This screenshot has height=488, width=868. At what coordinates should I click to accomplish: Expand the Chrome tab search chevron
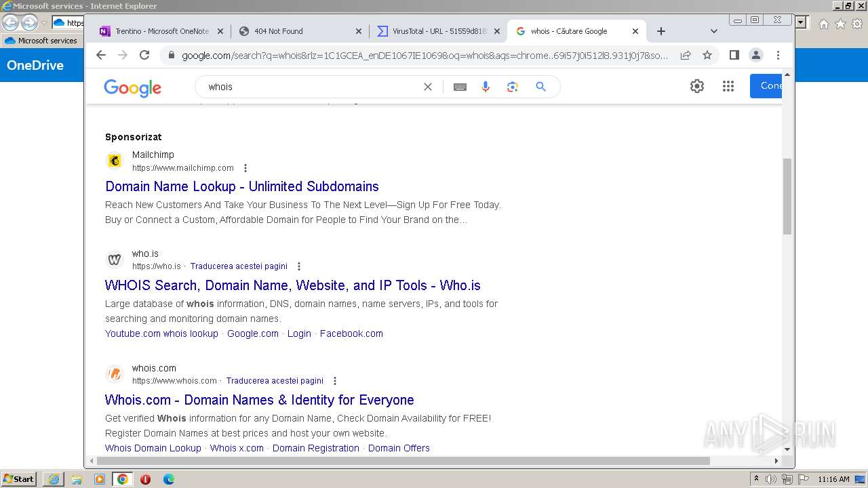pos(713,31)
